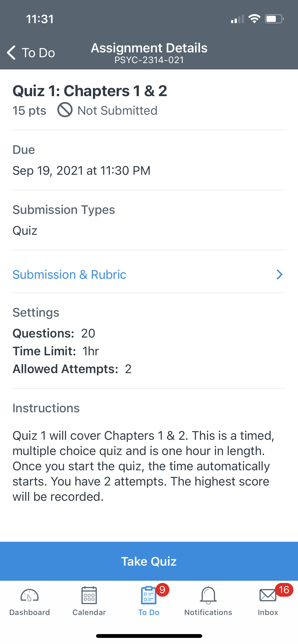Tap the cellular signal bars icon
This screenshot has width=298, height=644.
click(237, 19)
